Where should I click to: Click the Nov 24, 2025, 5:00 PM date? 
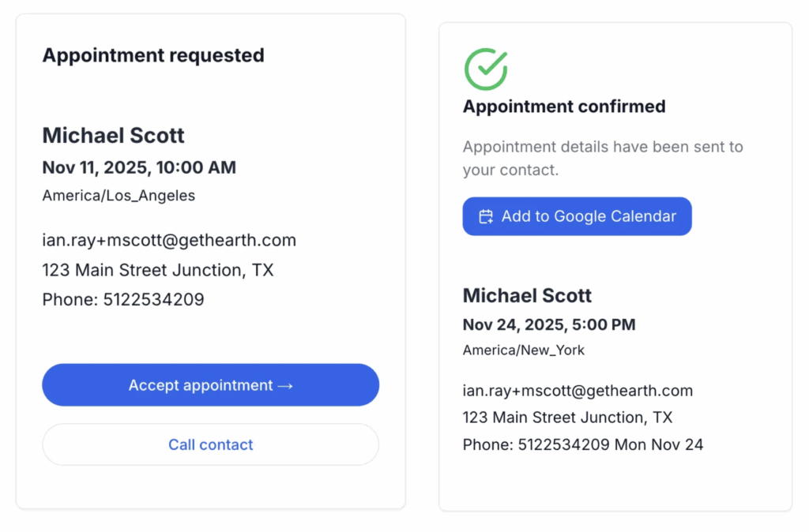pos(549,324)
